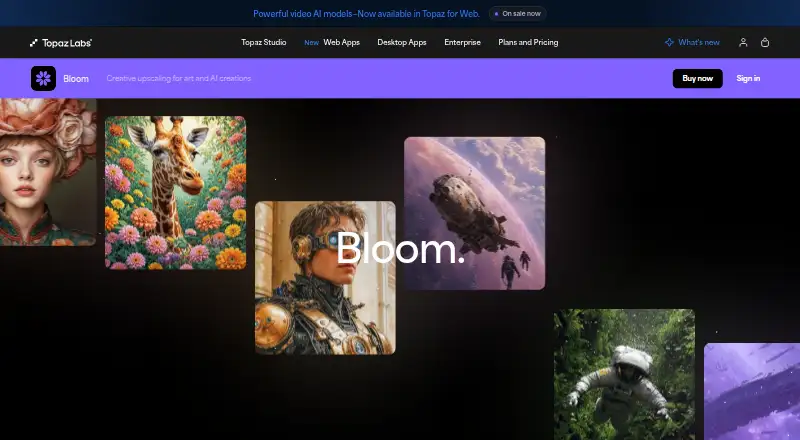
Task: Click the What's new sparkle icon
Action: tap(669, 42)
